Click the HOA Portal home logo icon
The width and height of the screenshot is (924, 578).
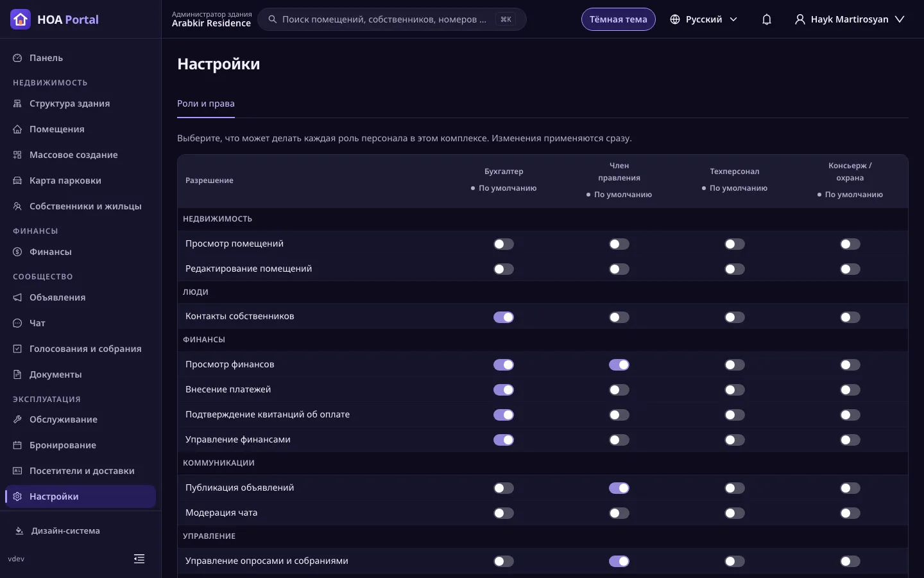point(21,19)
